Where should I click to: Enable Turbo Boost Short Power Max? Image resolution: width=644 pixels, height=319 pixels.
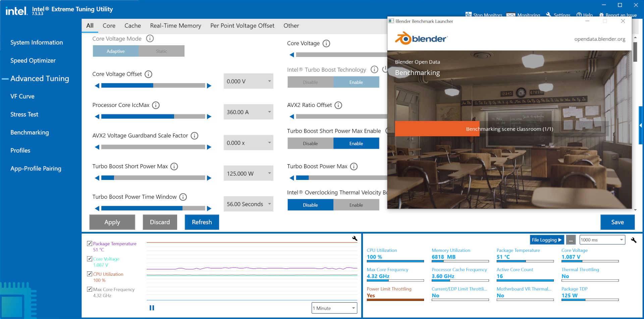(x=356, y=143)
